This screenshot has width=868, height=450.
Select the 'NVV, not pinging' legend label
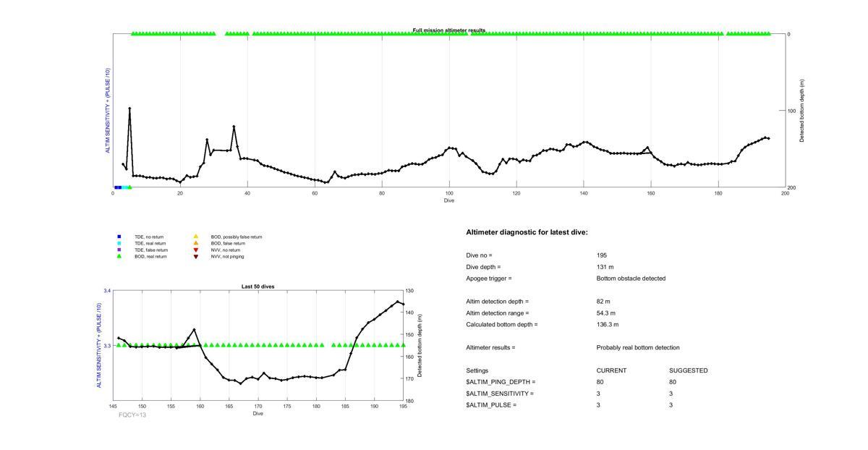coord(228,256)
